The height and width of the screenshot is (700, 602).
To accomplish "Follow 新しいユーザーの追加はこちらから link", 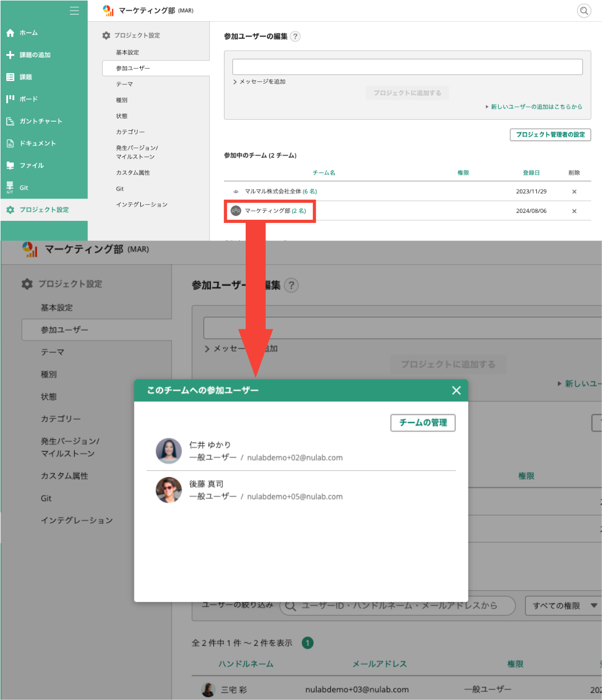I will click(x=536, y=107).
